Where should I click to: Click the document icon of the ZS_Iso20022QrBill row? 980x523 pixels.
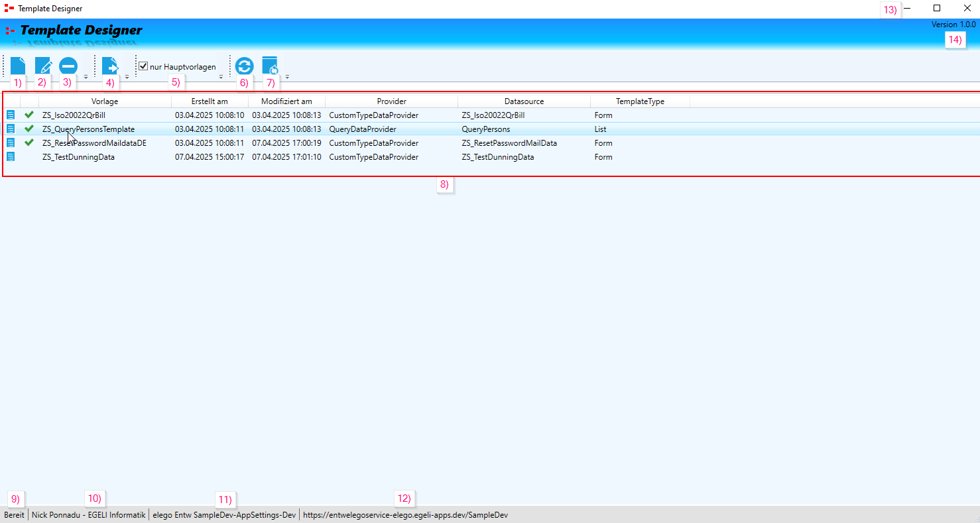(x=11, y=115)
